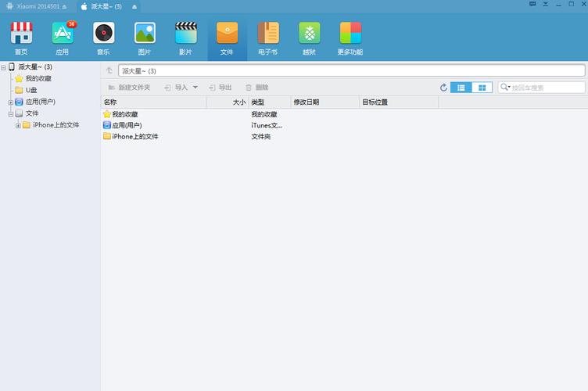
Task: Switch to list view mode
Action: point(461,88)
